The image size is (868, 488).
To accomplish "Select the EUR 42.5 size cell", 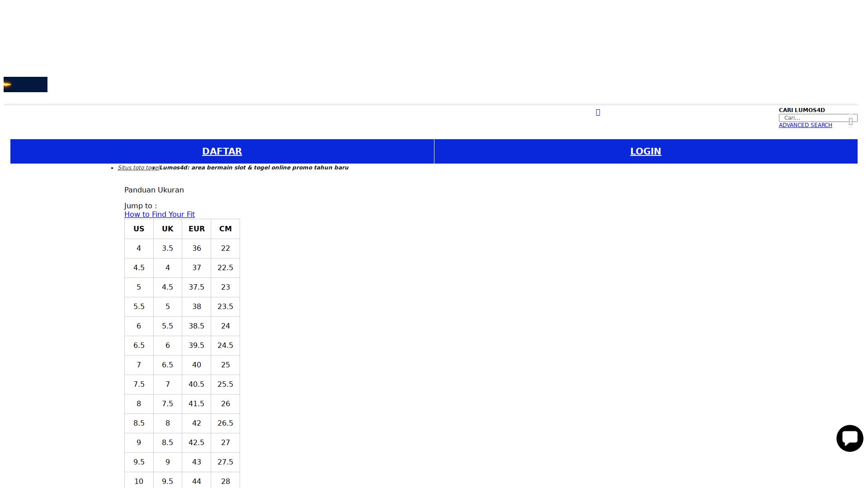I will point(196,442).
